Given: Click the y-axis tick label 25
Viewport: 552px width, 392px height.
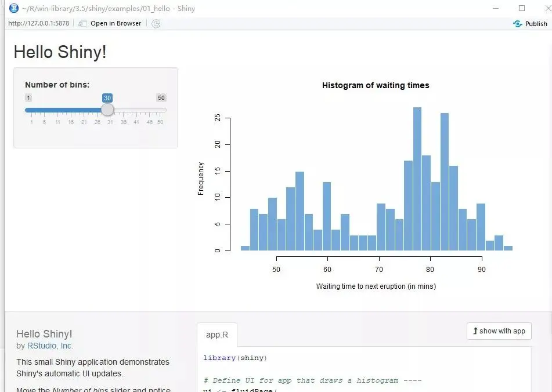Looking at the screenshot, I should 218,118.
